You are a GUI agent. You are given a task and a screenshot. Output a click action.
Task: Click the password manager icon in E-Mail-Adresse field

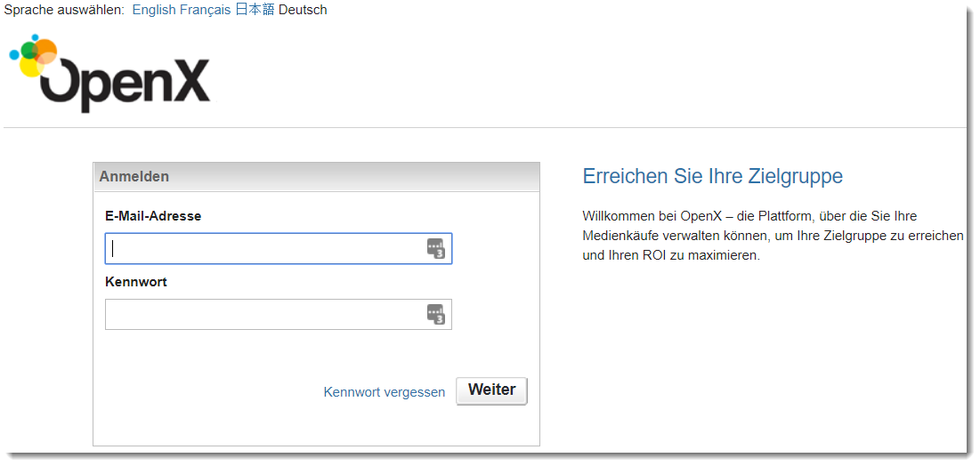(435, 249)
